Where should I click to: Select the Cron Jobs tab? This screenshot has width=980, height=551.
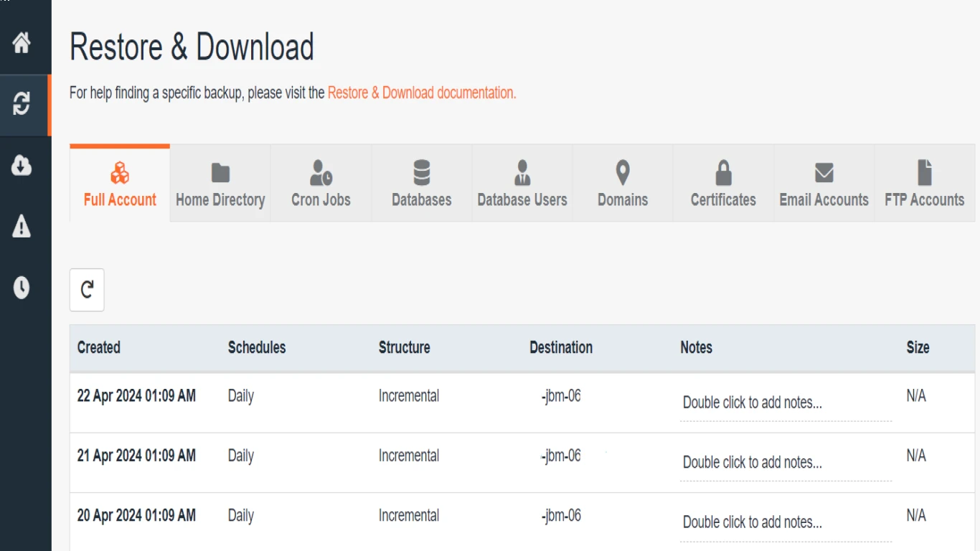[x=321, y=184]
